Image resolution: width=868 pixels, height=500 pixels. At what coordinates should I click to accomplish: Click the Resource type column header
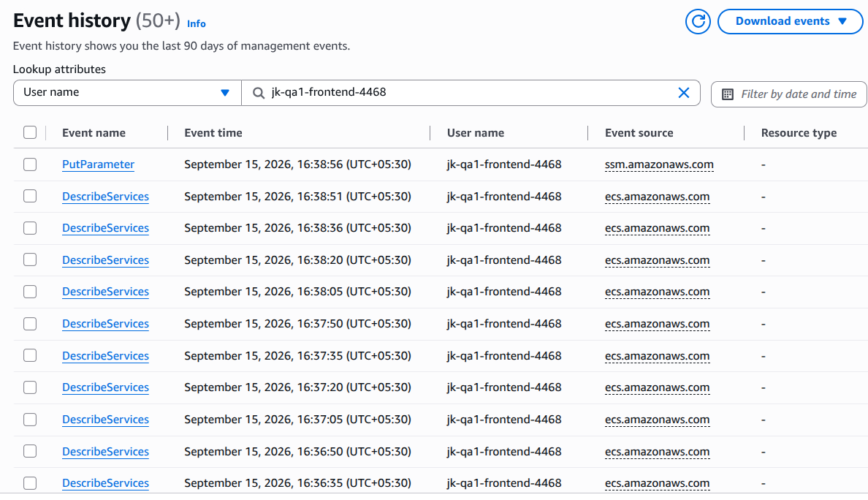coord(799,133)
